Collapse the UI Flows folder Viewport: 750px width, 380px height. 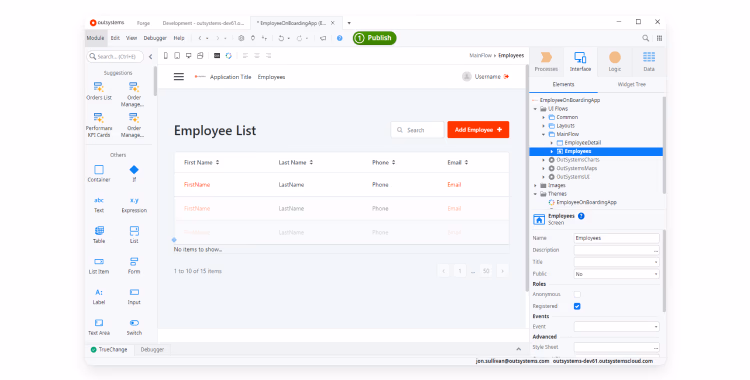coord(535,109)
